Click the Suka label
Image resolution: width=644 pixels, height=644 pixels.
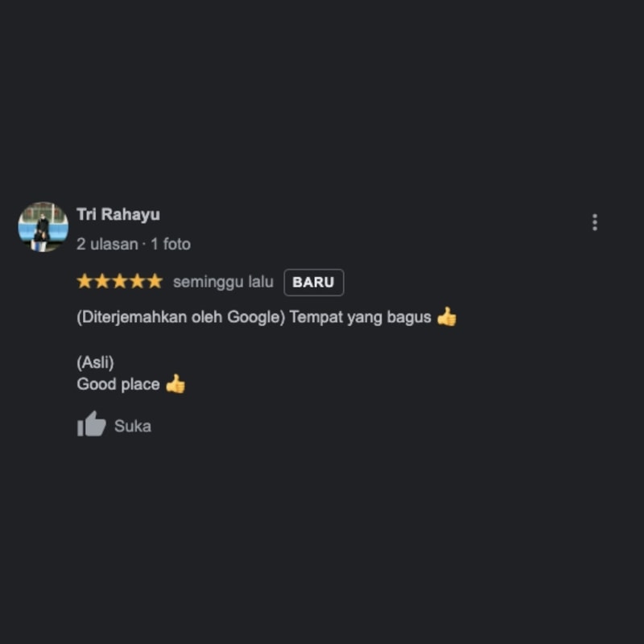[x=133, y=427]
